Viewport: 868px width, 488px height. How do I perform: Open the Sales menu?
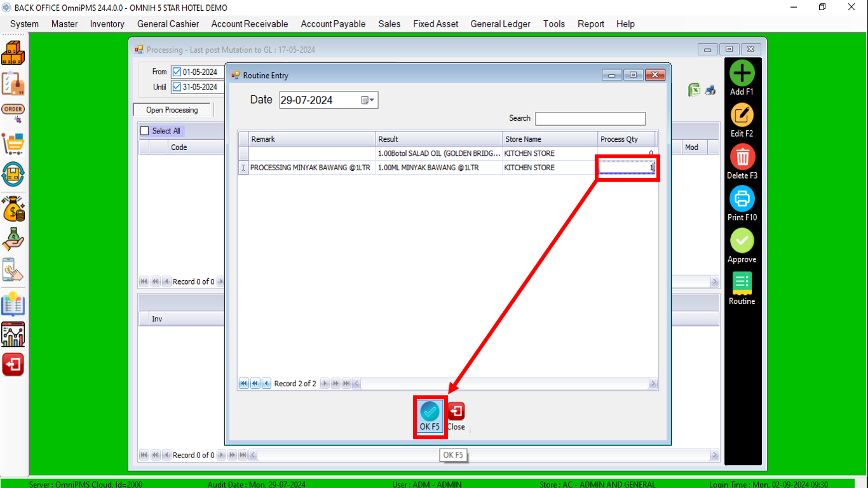(390, 24)
